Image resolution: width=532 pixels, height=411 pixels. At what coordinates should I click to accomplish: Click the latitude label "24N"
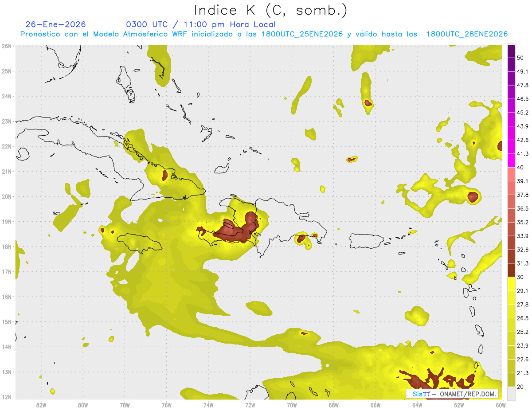(6, 96)
